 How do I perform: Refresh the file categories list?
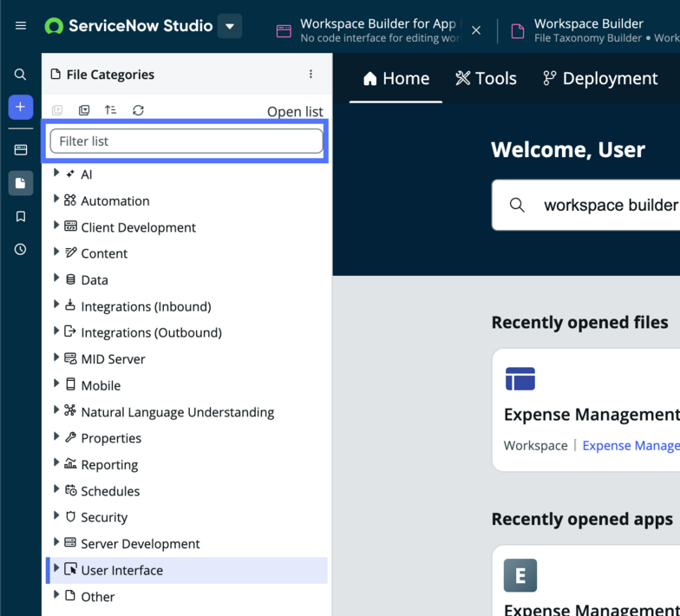click(x=138, y=110)
